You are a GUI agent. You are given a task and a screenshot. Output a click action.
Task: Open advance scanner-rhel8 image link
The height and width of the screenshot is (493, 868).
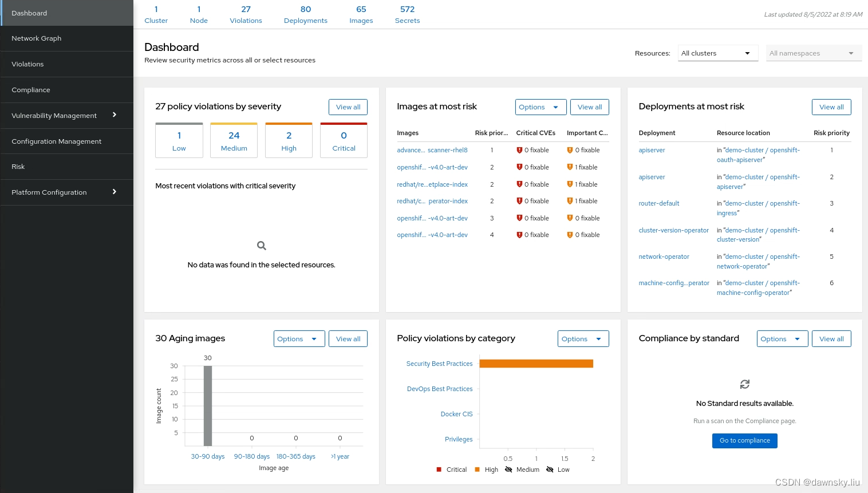point(432,150)
